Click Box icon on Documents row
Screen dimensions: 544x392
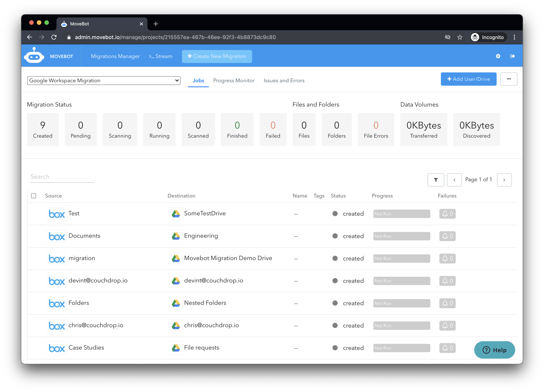click(57, 236)
